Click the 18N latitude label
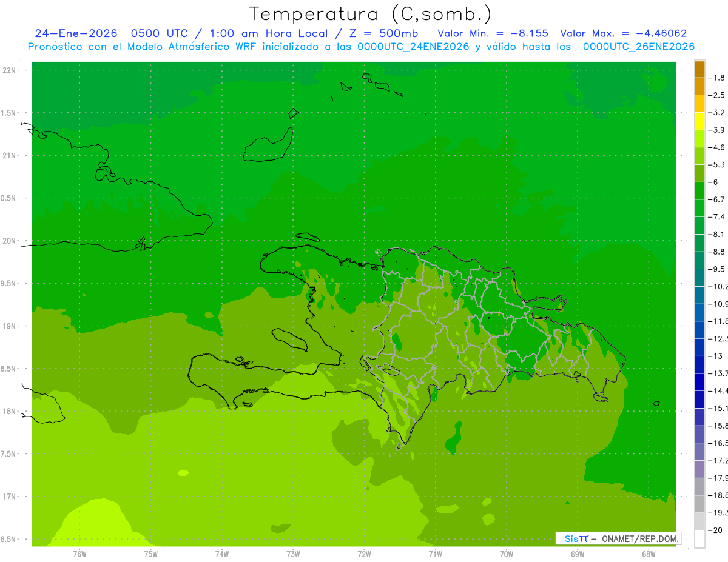This screenshot has height=562, width=728. [x=10, y=412]
